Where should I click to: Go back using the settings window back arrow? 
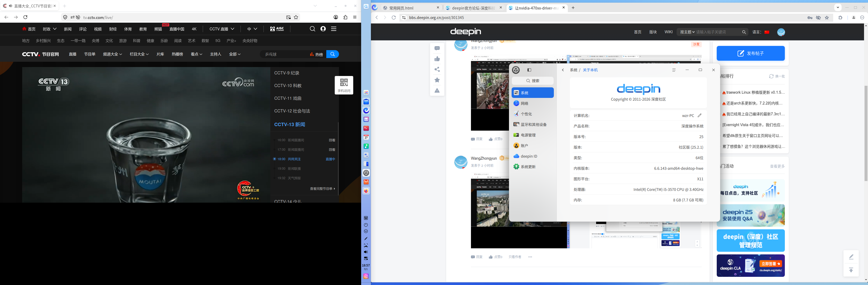[x=563, y=70]
